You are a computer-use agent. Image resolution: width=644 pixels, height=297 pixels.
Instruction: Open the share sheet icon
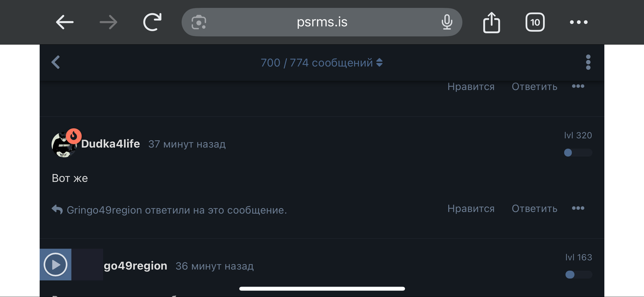pyautogui.click(x=492, y=22)
